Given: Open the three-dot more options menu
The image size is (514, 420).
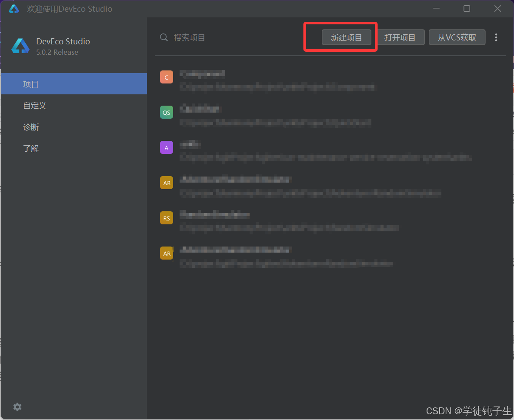Looking at the screenshot, I should tap(496, 37).
